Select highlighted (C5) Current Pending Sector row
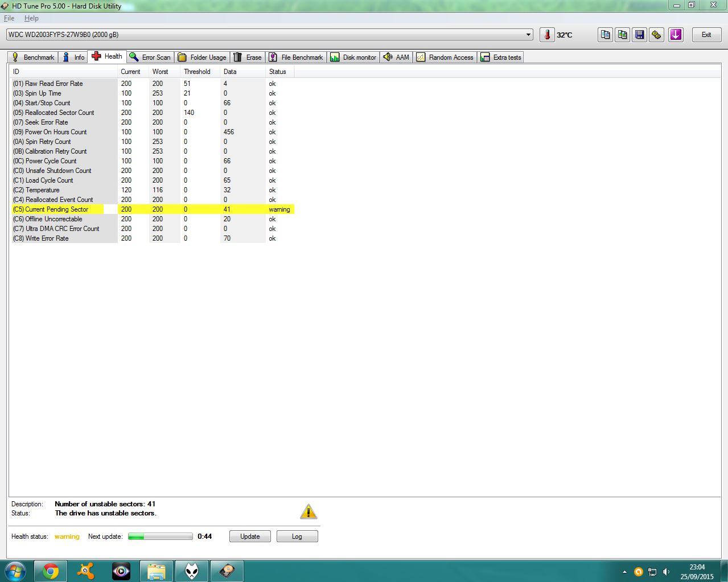Screen dimensions: 728x582 (152, 209)
